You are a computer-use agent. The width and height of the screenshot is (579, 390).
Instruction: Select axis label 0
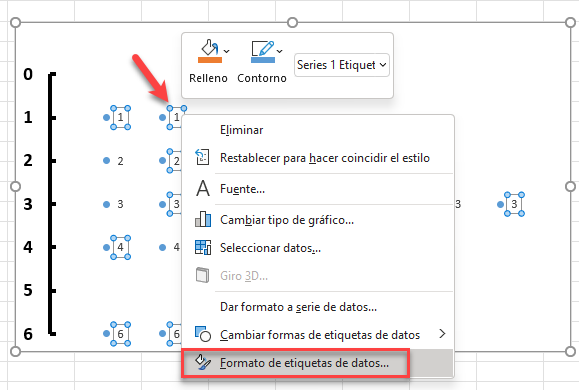[x=28, y=74]
